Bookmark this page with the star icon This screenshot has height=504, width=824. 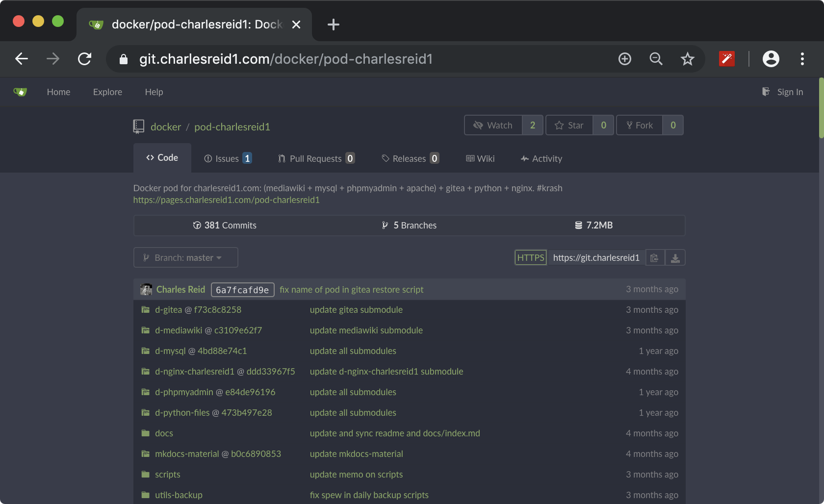688,59
